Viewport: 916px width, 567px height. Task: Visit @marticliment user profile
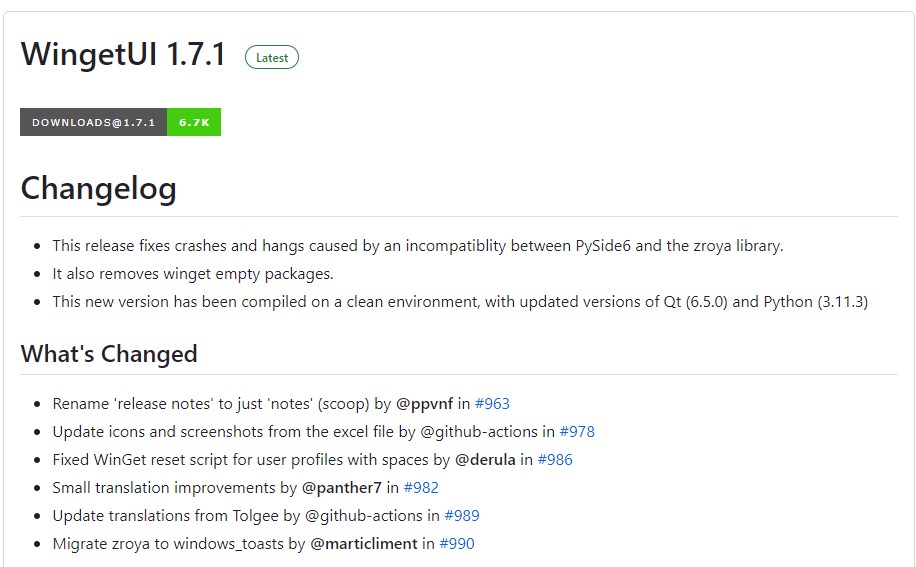point(364,544)
